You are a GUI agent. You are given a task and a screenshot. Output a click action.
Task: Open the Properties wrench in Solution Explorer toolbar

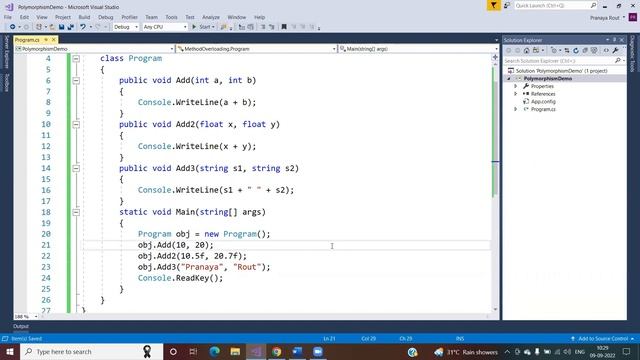coord(616,51)
